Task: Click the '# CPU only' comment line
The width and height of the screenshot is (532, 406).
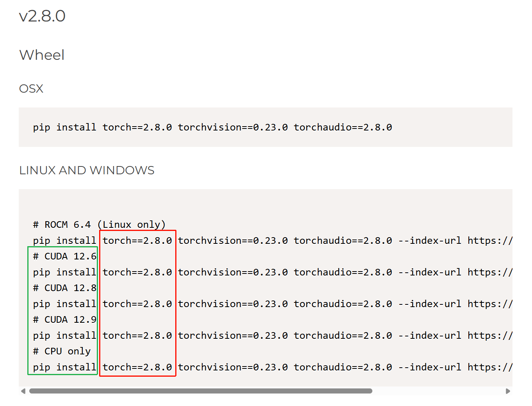Action: coord(62,351)
